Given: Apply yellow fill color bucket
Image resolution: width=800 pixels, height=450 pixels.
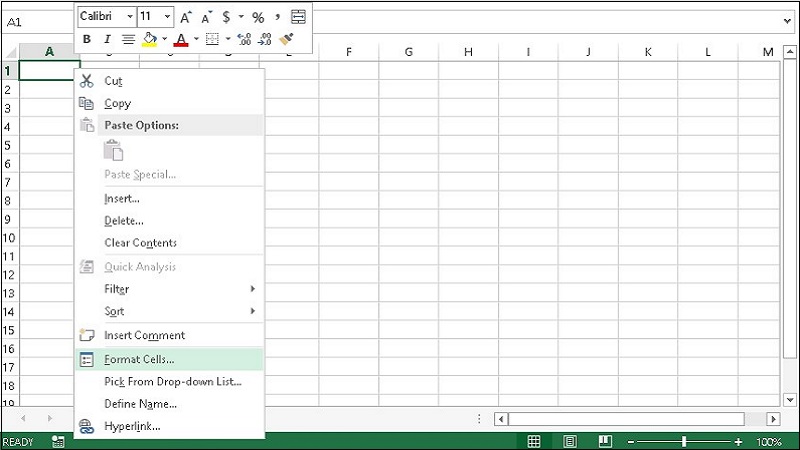Looking at the screenshot, I should point(149,39).
